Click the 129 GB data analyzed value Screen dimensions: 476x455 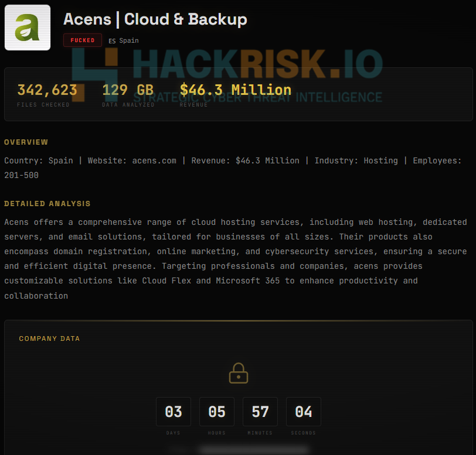click(128, 90)
